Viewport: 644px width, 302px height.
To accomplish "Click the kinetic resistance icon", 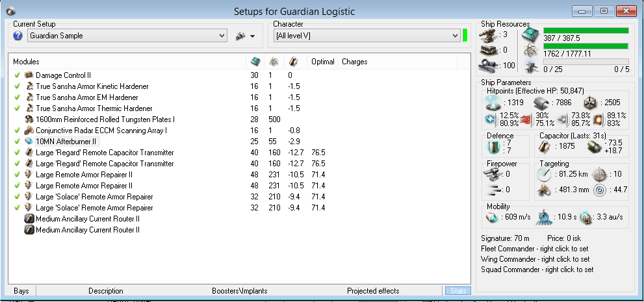I will 563,120.
